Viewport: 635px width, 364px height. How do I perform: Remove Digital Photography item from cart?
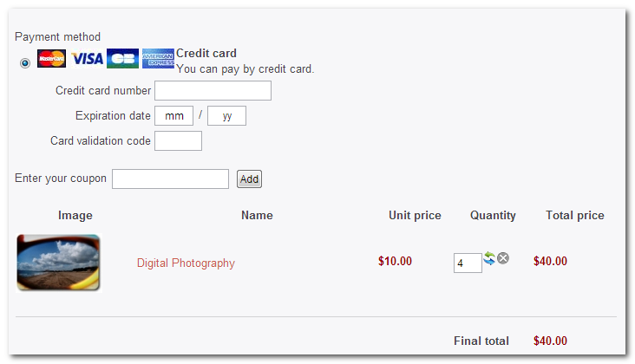pos(503,258)
